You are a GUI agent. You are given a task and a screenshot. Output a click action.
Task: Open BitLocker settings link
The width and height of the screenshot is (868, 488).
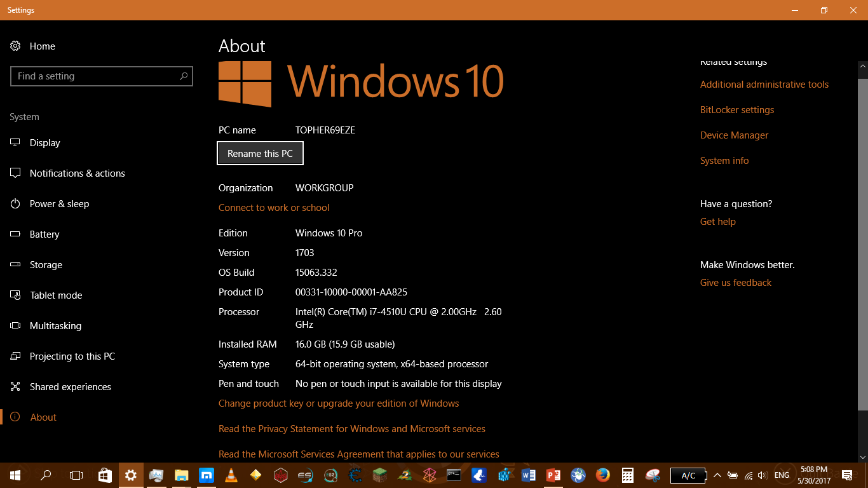pyautogui.click(x=737, y=110)
